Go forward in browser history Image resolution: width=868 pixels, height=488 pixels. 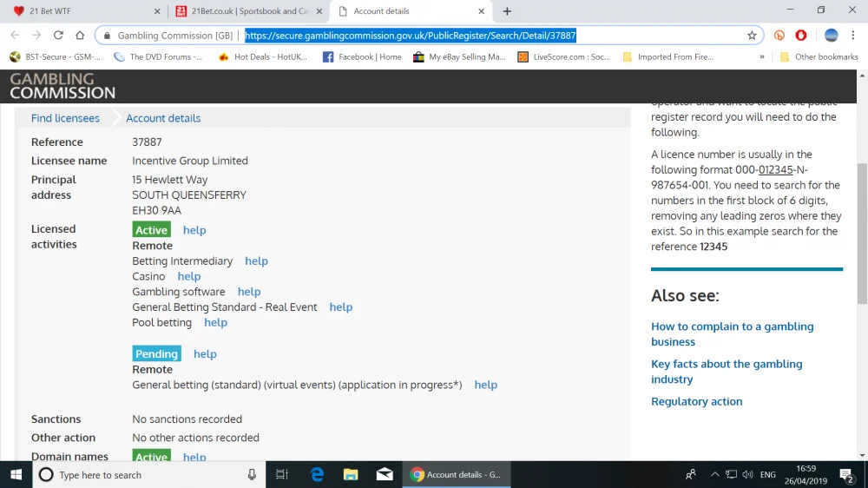36,35
